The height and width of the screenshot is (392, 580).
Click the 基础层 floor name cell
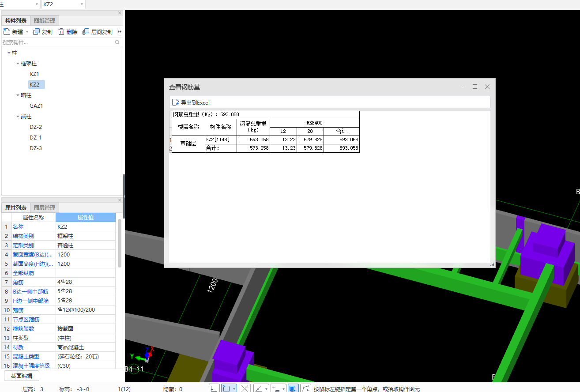[188, 144]
